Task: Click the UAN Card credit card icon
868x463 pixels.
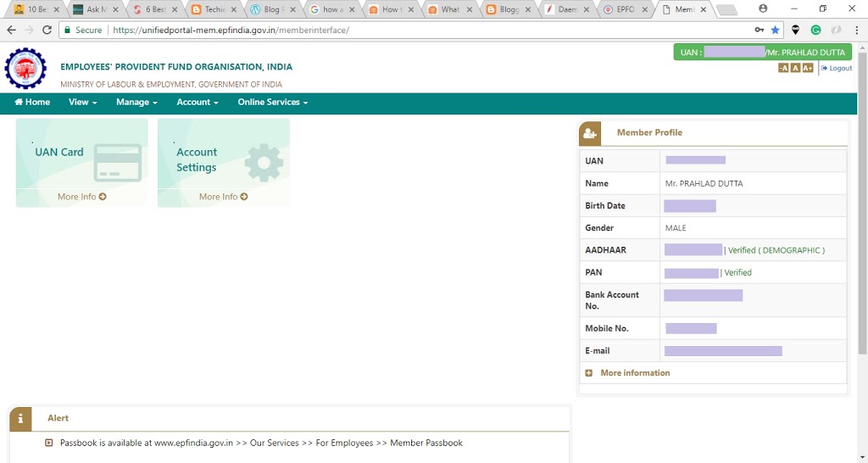Action: point(118,162)
